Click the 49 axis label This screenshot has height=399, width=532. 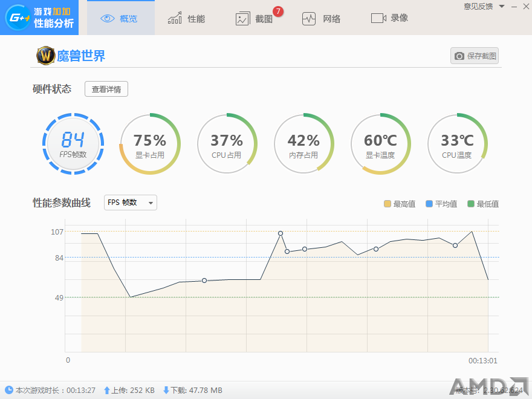coord(59,297)
